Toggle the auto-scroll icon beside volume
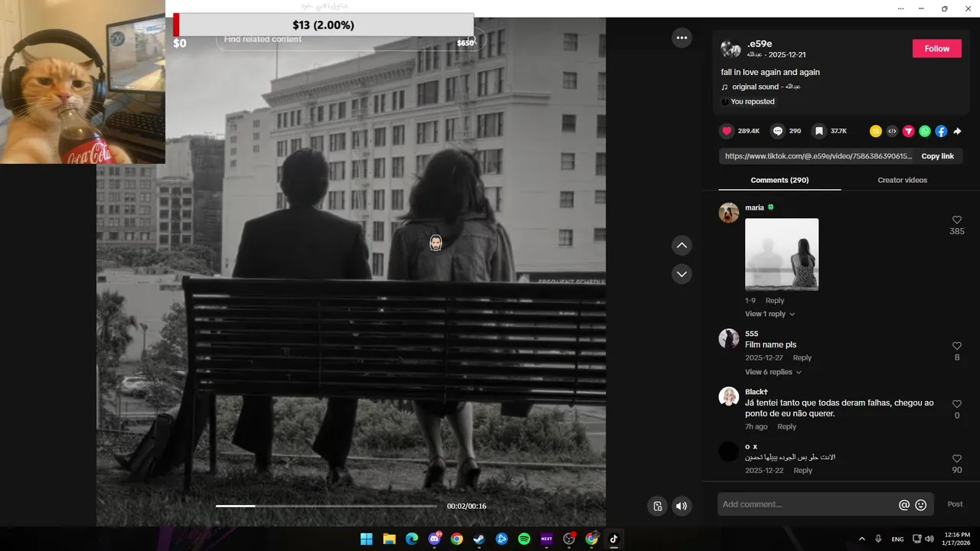This screenshot has height=551, width=980. [657, 506]
